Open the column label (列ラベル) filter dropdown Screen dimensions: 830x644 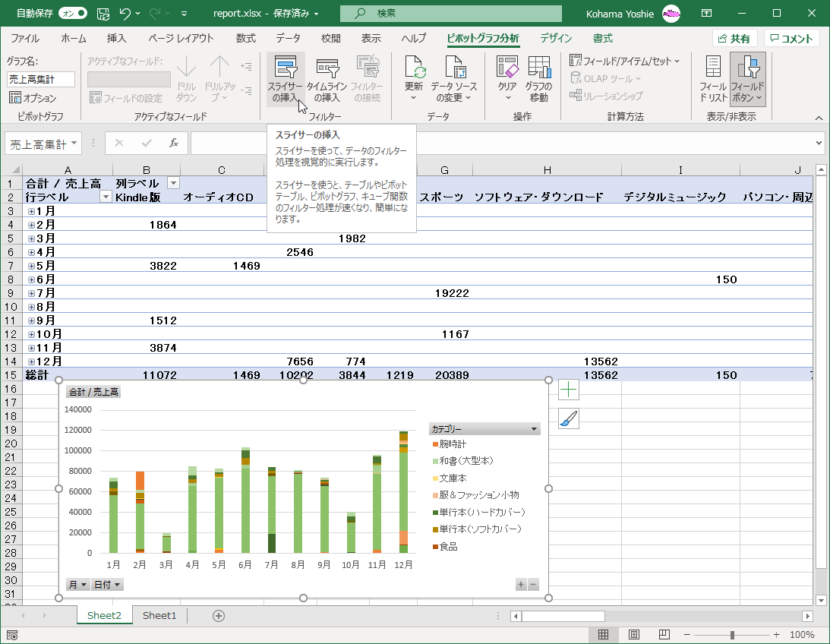pyautogui.click(x=173, y=183)
